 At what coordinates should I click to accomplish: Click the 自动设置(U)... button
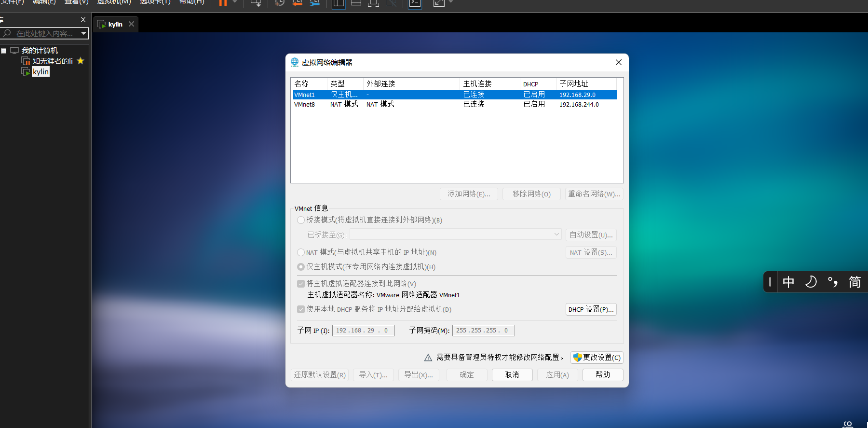coord(591,235)
